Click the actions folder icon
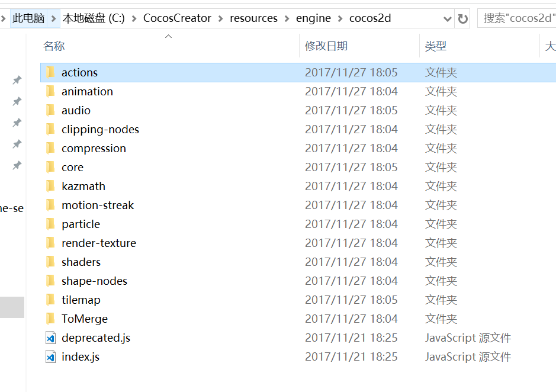 pyautogui.click(x=50, y=72)
